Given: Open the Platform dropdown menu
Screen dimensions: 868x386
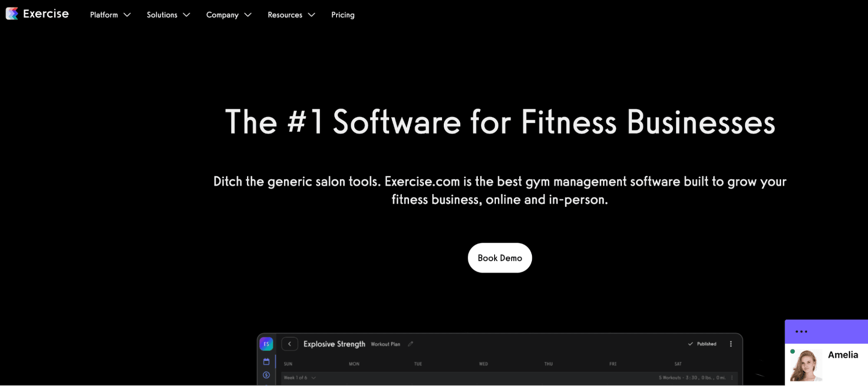Looking at the screenshot, I should point(110,15).
